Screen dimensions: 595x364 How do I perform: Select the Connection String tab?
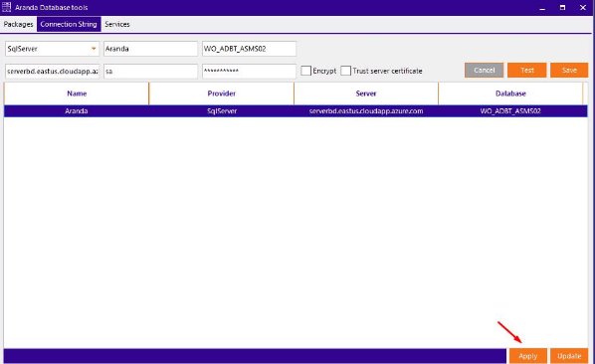click(x=69, y=24)
